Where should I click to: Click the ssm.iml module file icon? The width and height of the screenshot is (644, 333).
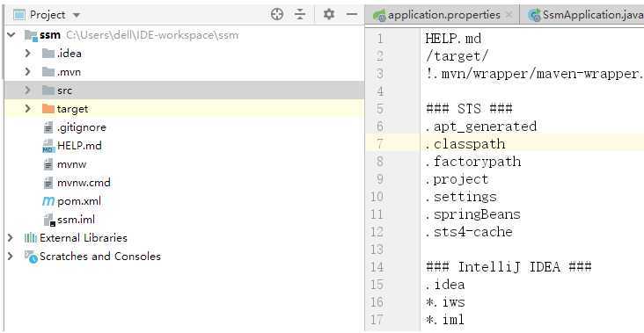49,220
